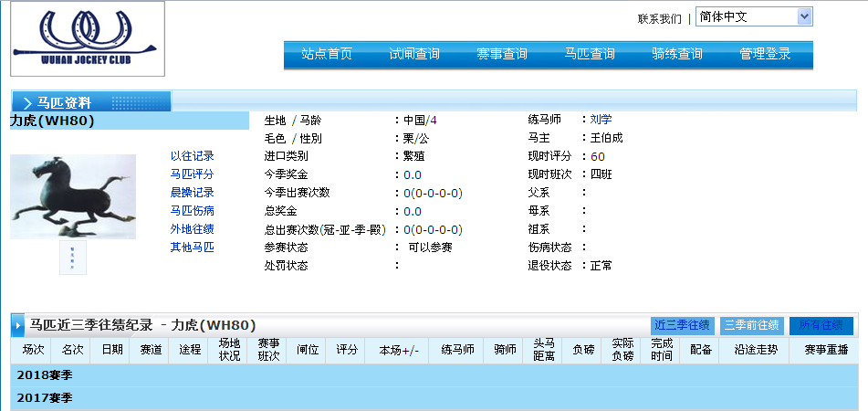Navigate to 骑练查询 page
Image resolution: width=868 pixels, height=411 pixels.
(677, 54)
